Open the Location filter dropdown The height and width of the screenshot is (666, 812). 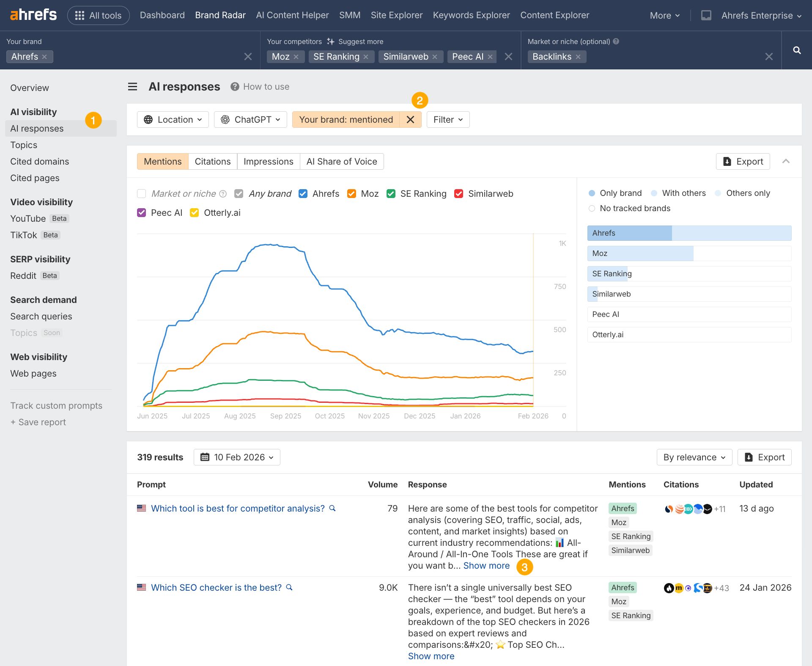coord(173,119)
